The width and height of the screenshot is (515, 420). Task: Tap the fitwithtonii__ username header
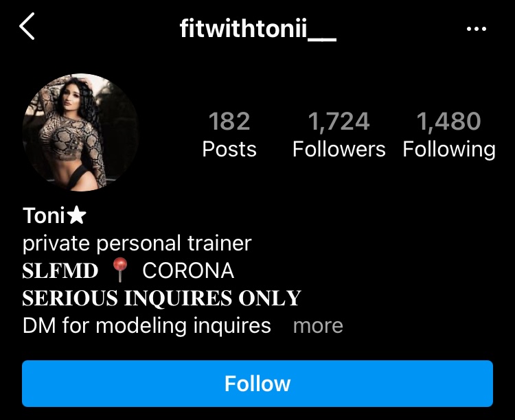pyautogui.click(x=257, y=29)
